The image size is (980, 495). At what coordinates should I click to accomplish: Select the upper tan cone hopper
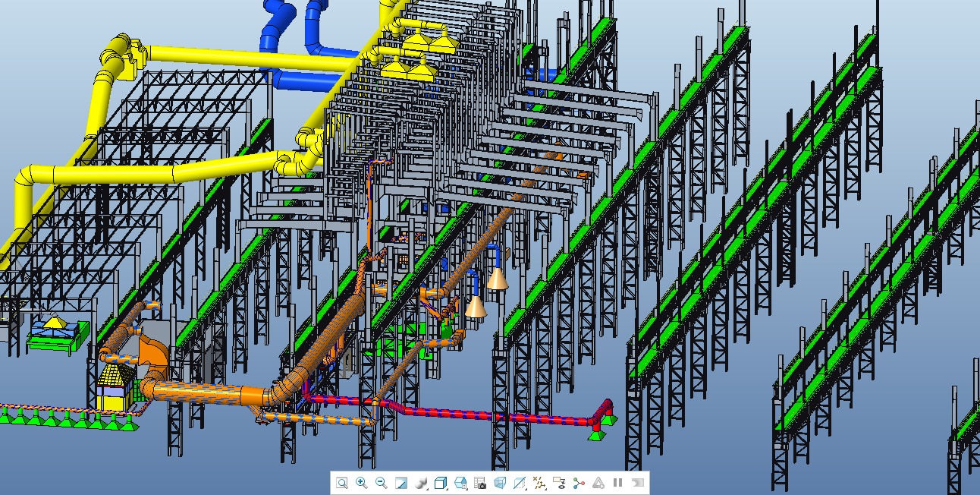tap(498, 278)
